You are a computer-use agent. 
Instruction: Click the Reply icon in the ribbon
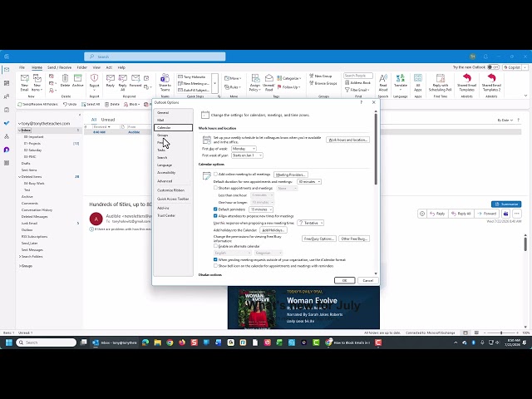click(x=111, y=81)
